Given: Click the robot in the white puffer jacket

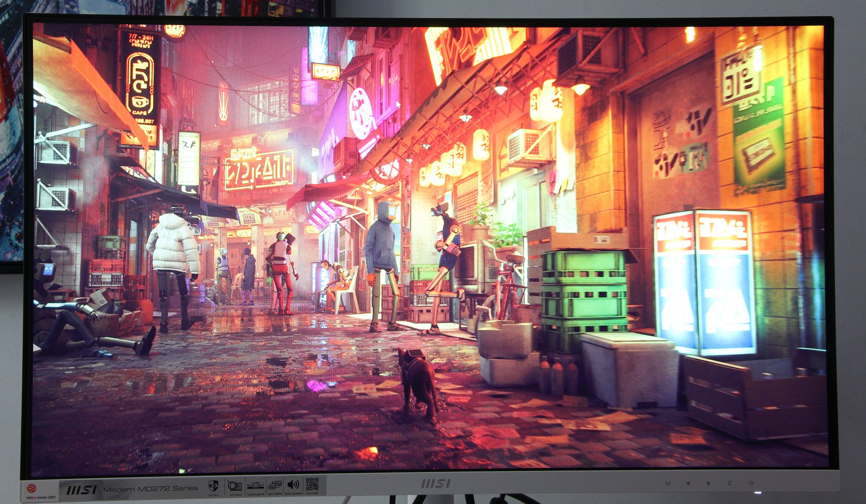Looking at the screenshot, I should point(174,267).
